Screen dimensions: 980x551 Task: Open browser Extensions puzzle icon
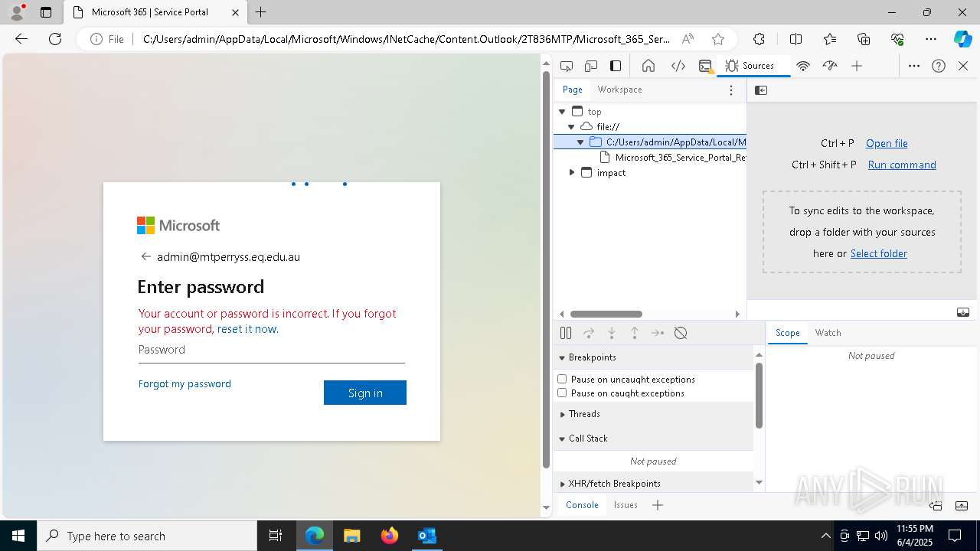tap(759, 39)
